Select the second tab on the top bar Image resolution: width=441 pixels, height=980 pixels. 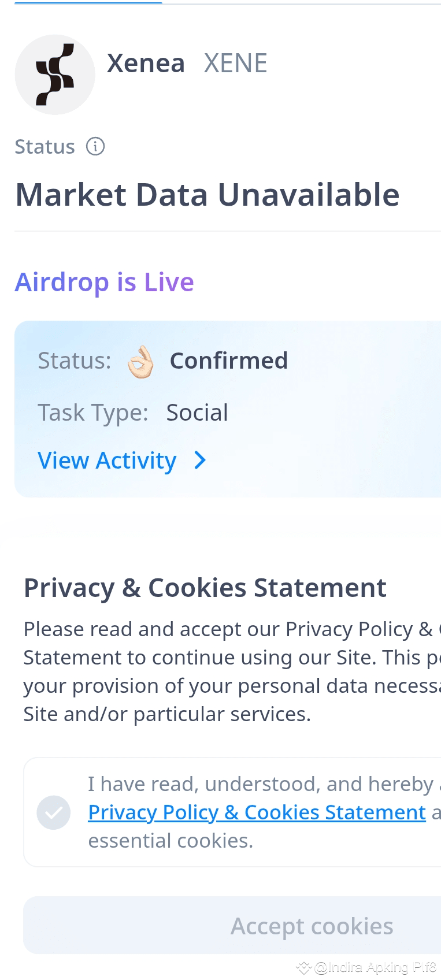pos(301,3)
